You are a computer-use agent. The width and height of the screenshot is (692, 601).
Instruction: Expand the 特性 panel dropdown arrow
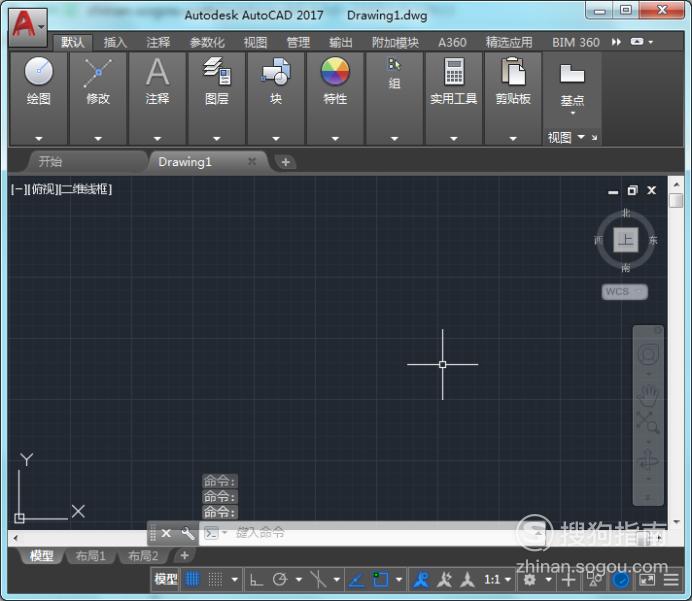[335, 139]
